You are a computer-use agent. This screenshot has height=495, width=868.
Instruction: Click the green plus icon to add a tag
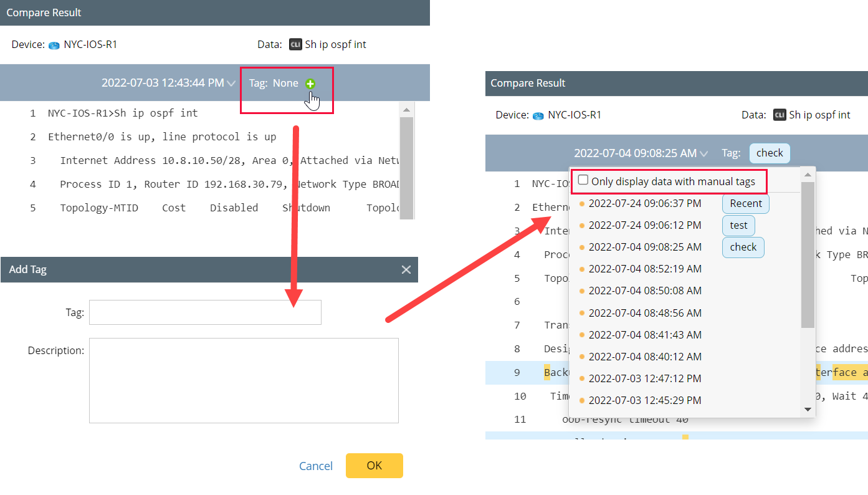coord(310,82)
